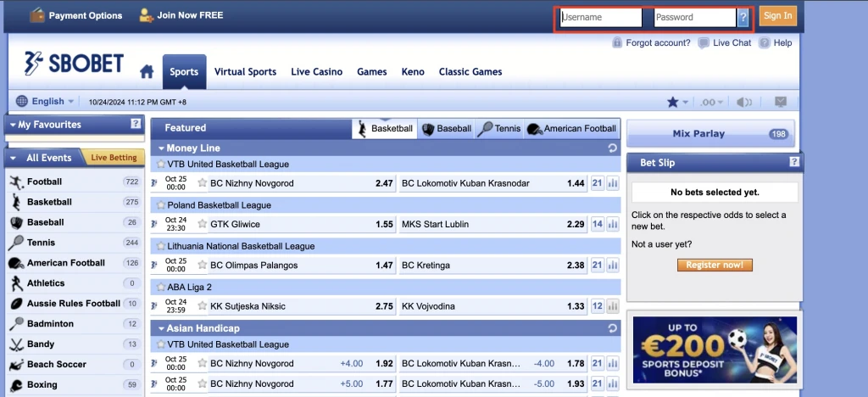The image size is (868, 397).
Task: Switch to the Tennis featured tab
Action: pos(498,129)
